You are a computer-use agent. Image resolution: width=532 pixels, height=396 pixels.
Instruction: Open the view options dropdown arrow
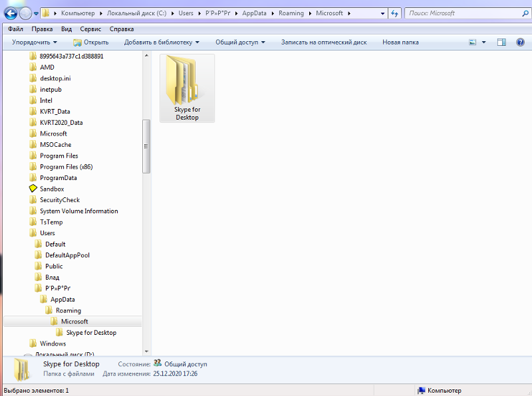[x=484, y=42]
